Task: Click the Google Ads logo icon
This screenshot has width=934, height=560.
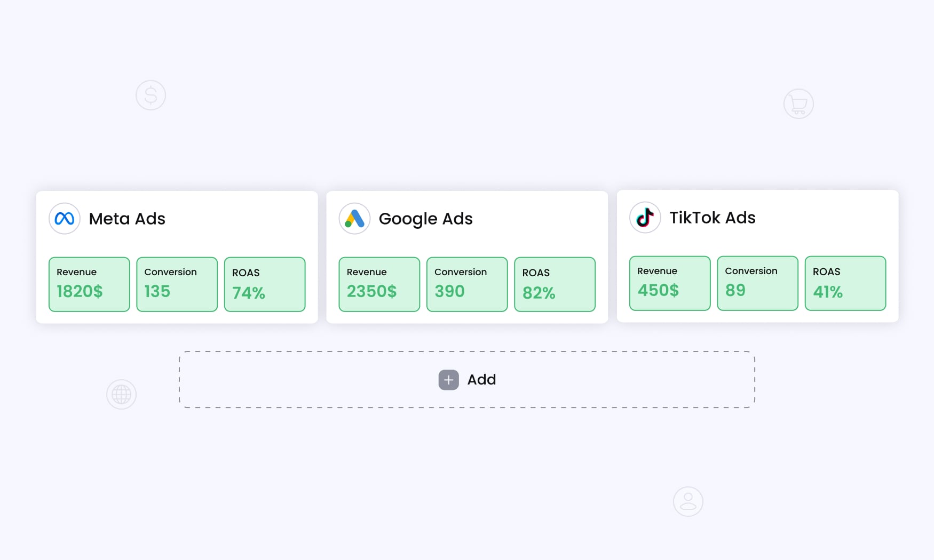Action: point(354,219)
